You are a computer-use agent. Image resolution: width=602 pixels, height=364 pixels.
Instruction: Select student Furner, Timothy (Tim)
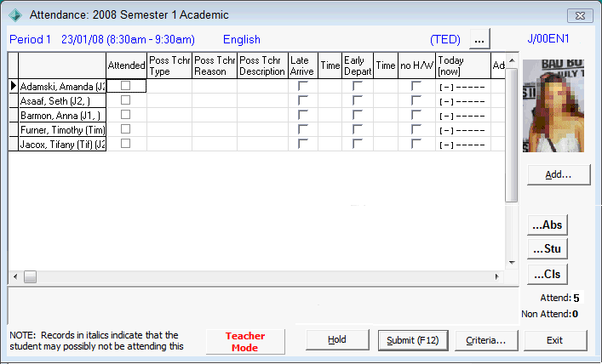62,130
